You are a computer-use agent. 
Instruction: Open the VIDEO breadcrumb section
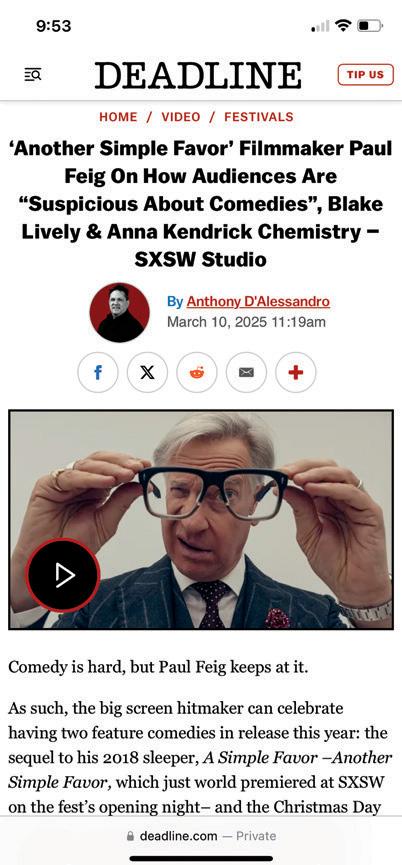pyautogui.click(x=181, y=117)
